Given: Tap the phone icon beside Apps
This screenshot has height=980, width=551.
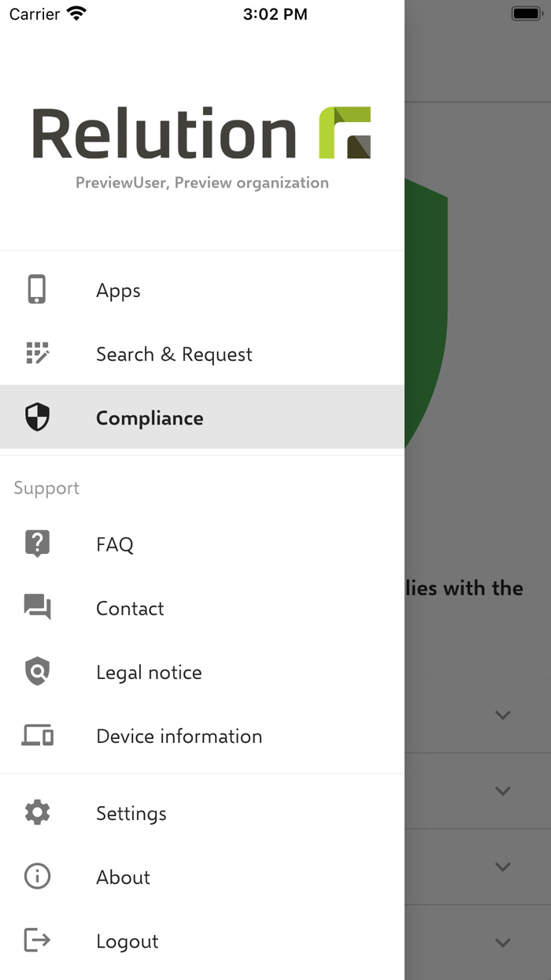Looking at the screenshot, I should pyautogui.click(x=37, y=290).
